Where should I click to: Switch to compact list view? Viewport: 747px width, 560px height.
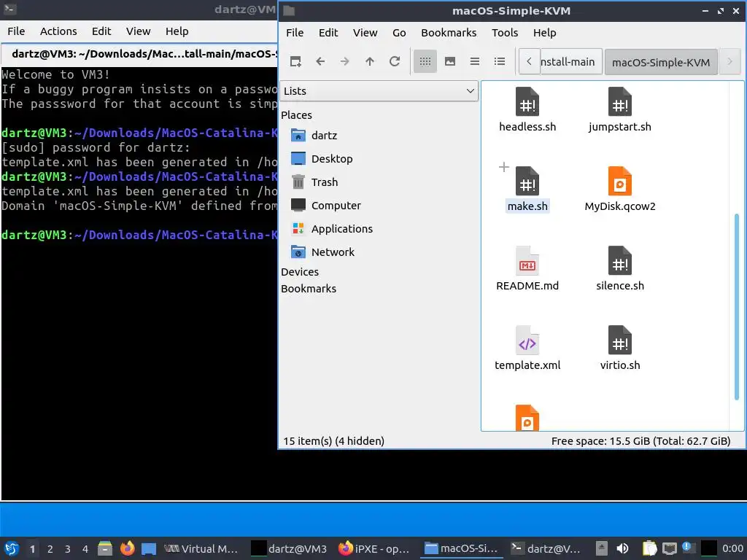474,61
